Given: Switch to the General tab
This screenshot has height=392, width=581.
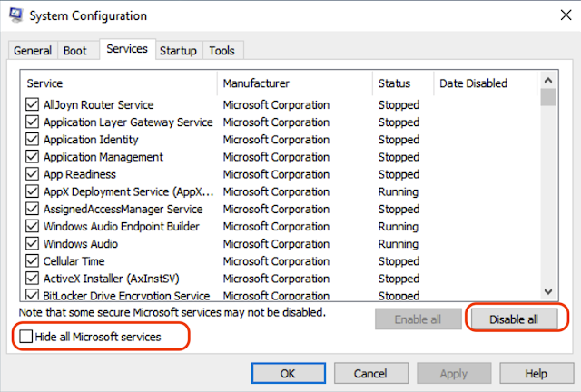Looking at the screenshot, I should pos(33,51).
